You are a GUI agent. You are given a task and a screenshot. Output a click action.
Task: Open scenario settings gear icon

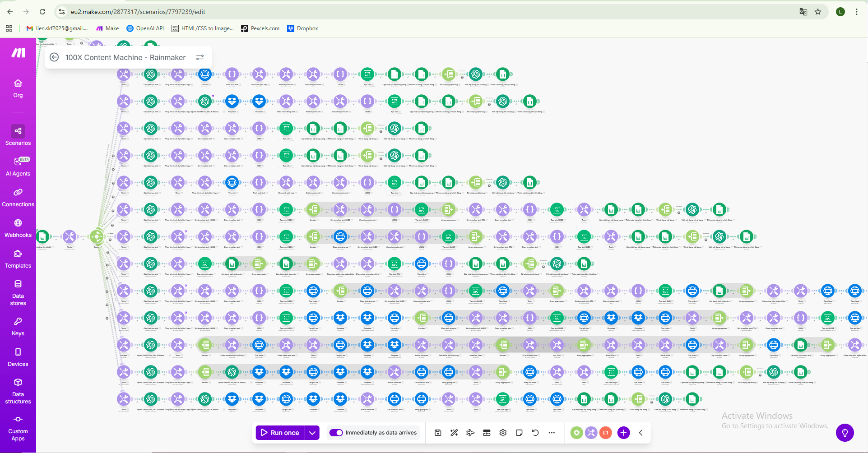pyautogui.click(x=503, y=433)
